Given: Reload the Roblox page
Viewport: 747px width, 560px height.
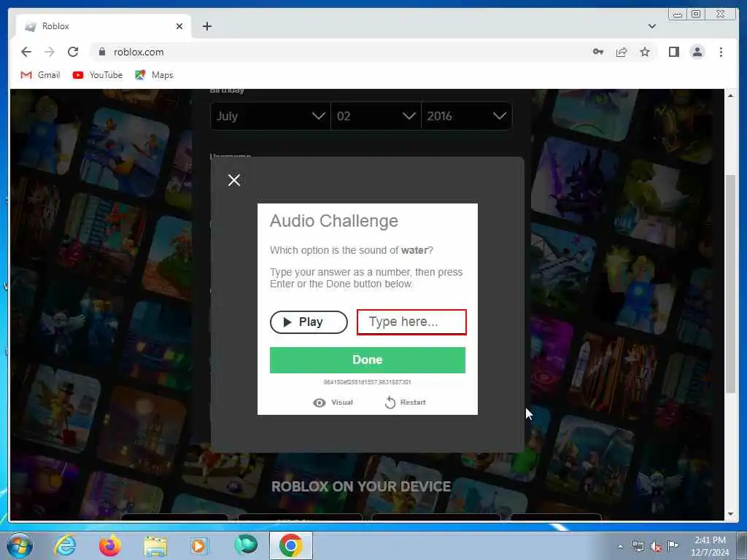Looking at the screenshot, I should coord(73,52).
